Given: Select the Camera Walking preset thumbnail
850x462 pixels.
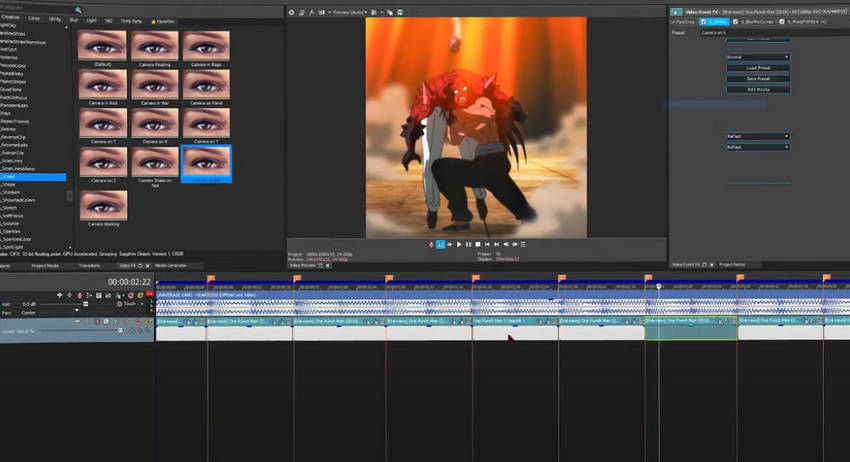Looking at the screenshot, I should click(104, 208).
